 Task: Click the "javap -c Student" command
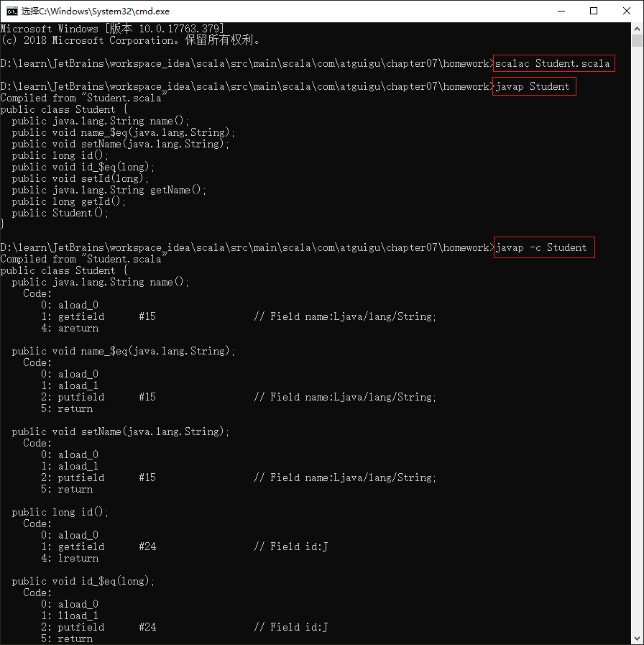[541, 247]
